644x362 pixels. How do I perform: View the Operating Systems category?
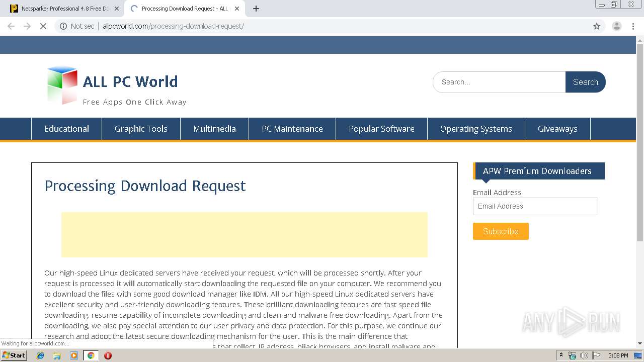[476, 129]
